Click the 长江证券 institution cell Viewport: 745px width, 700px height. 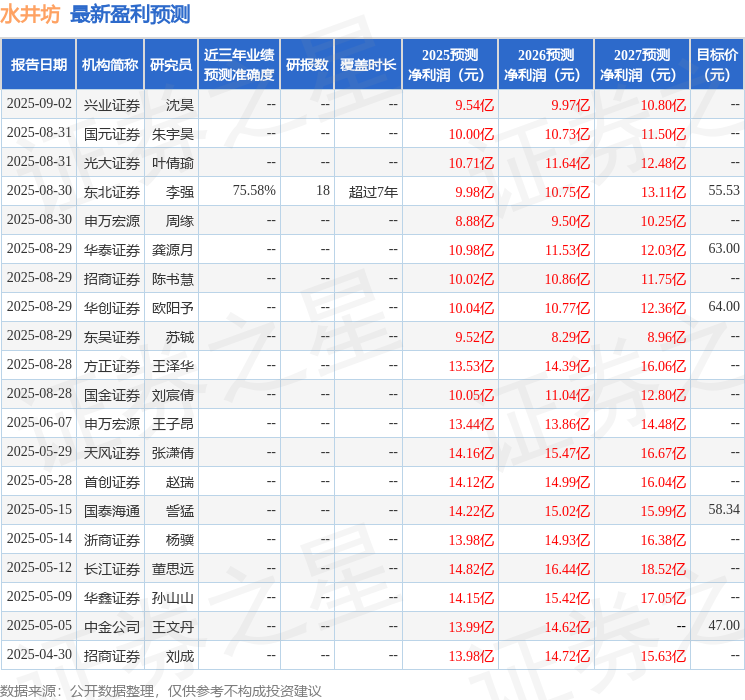point(112,569)
